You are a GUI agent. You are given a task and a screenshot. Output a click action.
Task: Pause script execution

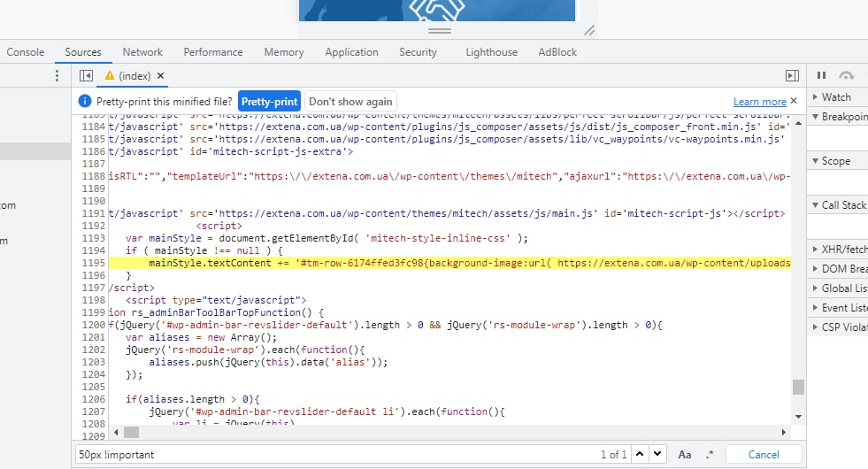click(821, 75)
